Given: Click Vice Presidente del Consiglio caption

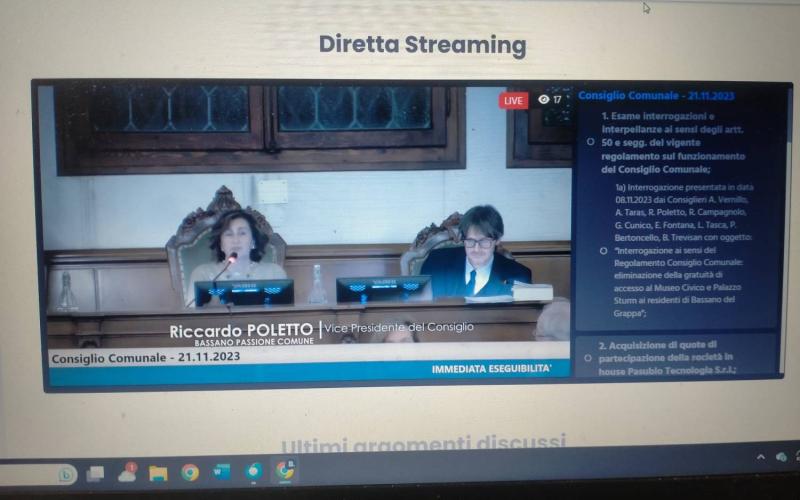Looking at the screenshot, I should (399, 327).
